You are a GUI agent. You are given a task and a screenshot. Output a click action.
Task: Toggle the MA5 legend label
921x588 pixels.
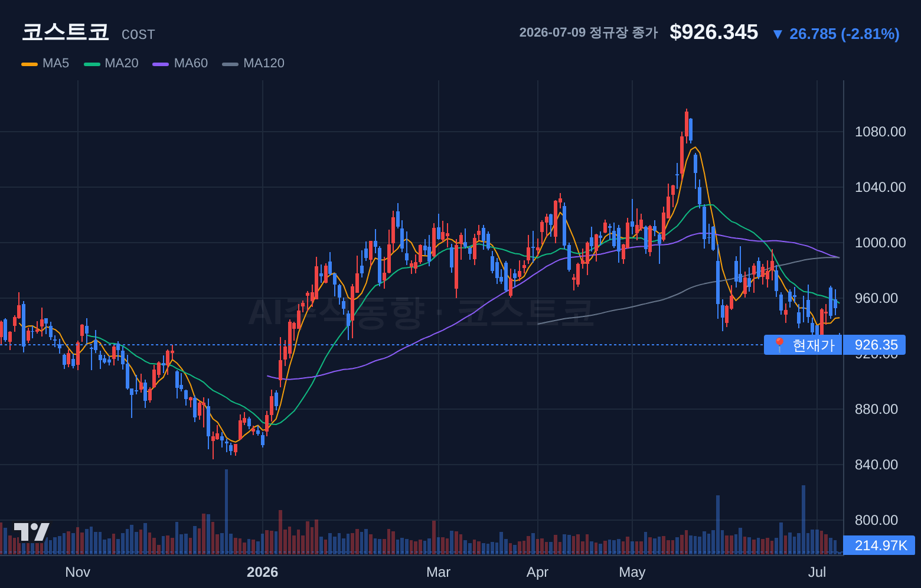(x=55, y=63)
